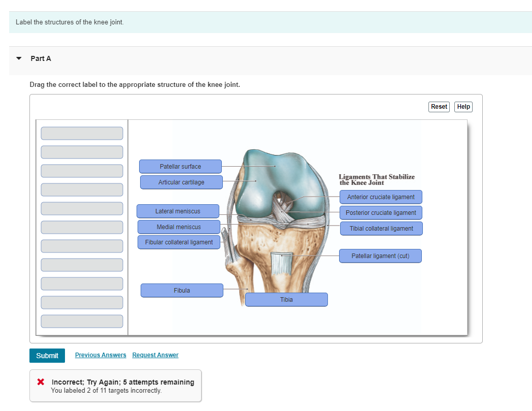Select the "Lateral meniscus" label
The image size is (532, 411).
point(178,211)
